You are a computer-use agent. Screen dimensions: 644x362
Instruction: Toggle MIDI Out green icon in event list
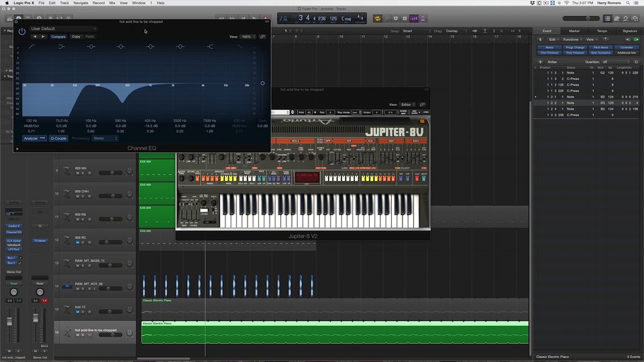coord(636,40)
